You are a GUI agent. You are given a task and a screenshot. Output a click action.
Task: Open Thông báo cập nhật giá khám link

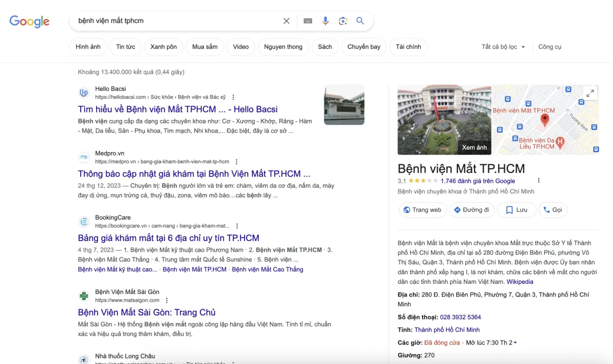tap(194, 174)
